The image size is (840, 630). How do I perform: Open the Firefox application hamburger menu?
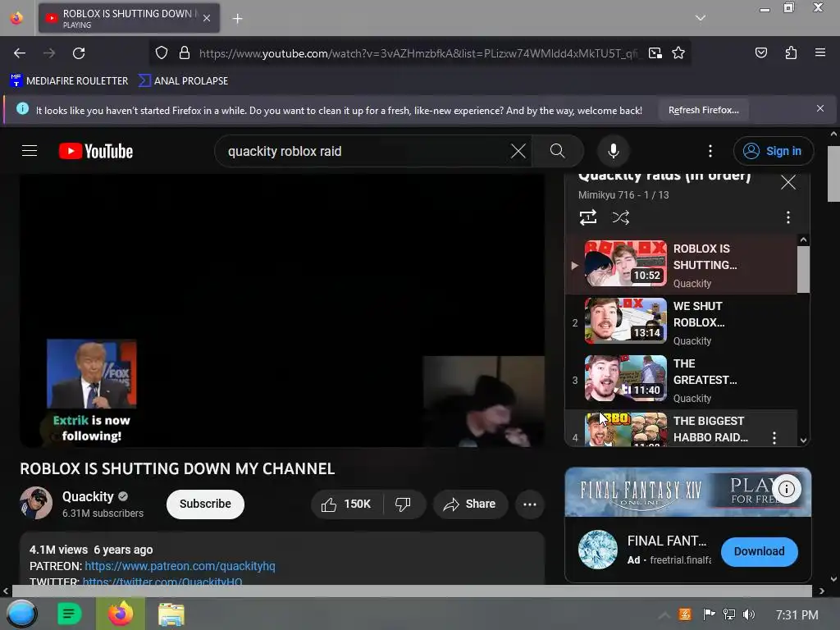(x=820, y=52)
